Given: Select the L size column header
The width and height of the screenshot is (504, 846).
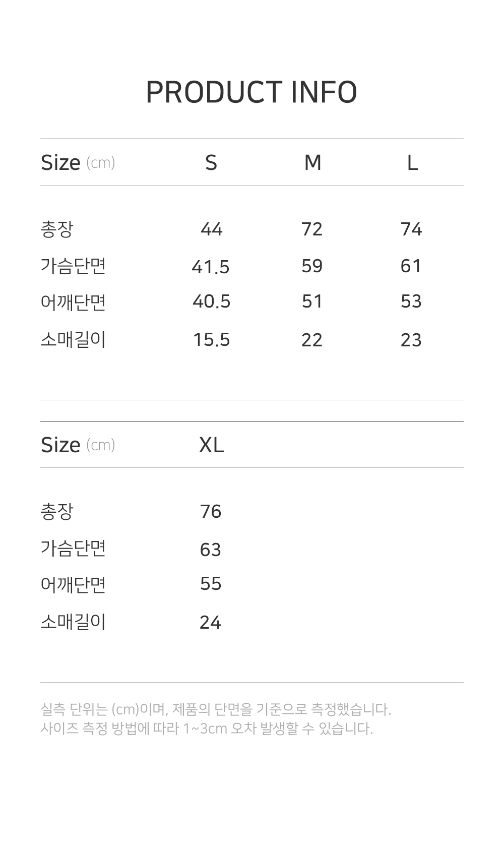Looking at the screenshot, I should [412, 163].
